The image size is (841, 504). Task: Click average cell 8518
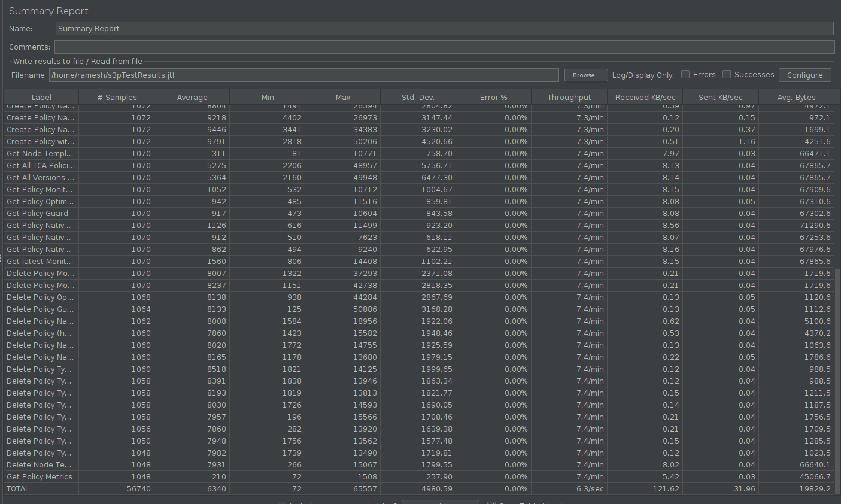pos(217,369)
